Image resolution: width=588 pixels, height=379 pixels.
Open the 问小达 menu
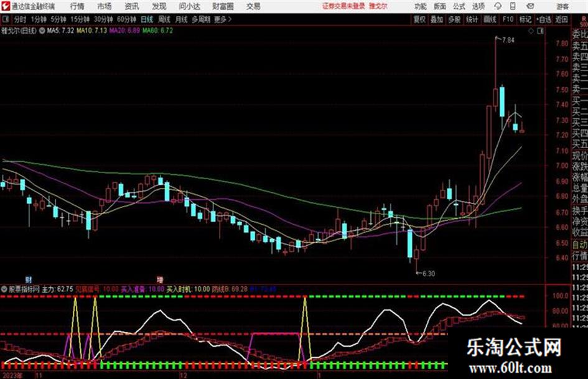(189, 6)
